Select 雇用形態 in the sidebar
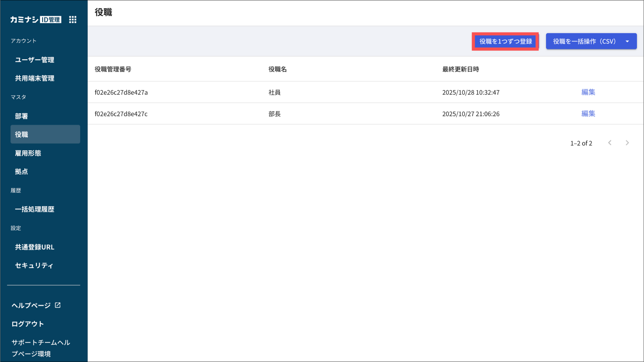Screen dimensions: 644x362 28,153
